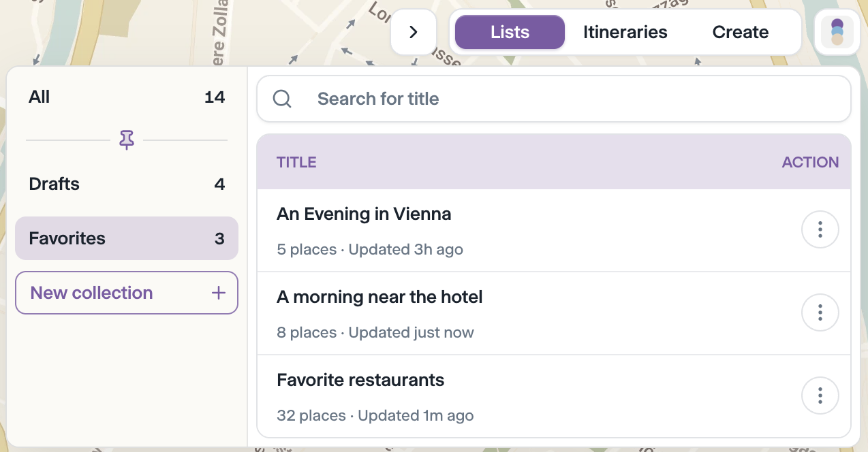Open the Itineraries tab
Viewport: 868px width, 452px height.
pyautogui.click(x=625, y=32)
